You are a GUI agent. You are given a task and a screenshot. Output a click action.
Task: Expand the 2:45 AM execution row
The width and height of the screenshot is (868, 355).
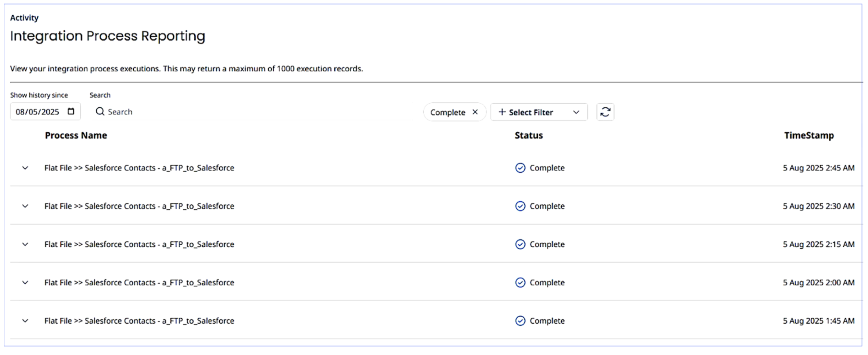25,168
